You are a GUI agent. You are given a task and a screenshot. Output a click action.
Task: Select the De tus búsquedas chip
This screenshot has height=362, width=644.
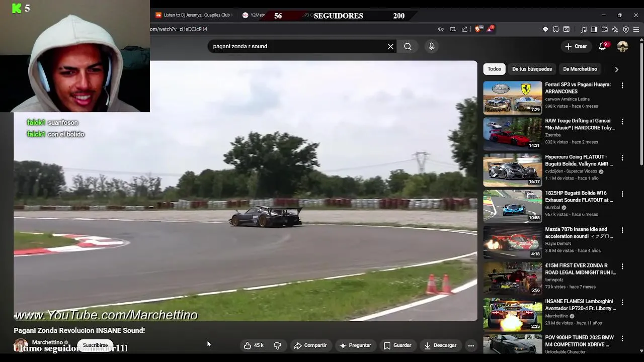pyautogui.click(x=532, y=69)
